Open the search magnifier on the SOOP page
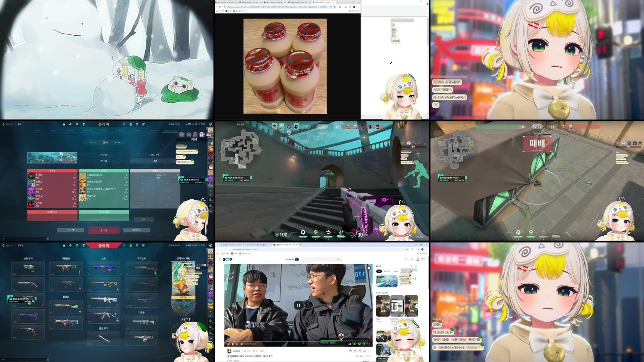Viewport: 644px width, 362px height. point(339,259)
